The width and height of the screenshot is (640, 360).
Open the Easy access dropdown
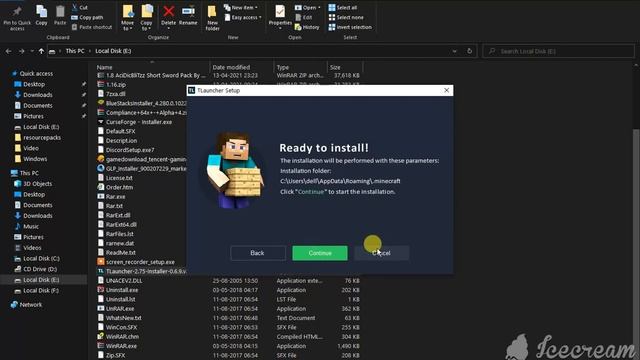point(243,17)
